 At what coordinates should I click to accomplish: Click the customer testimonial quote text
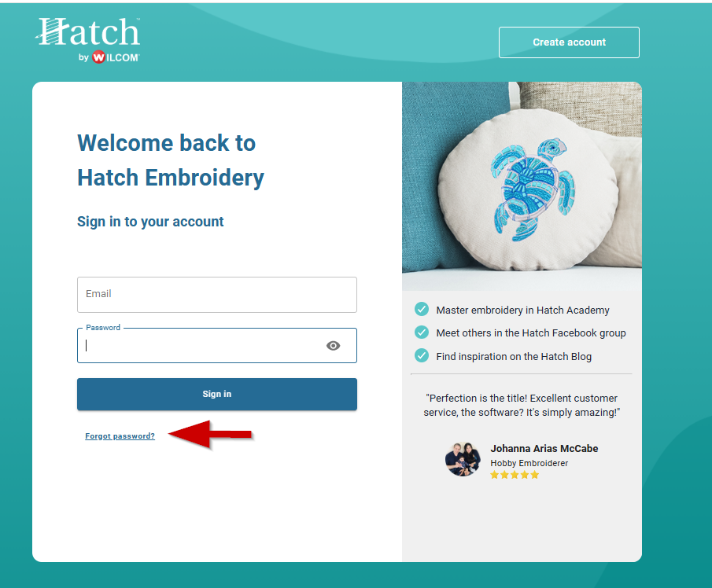(522, 405)
